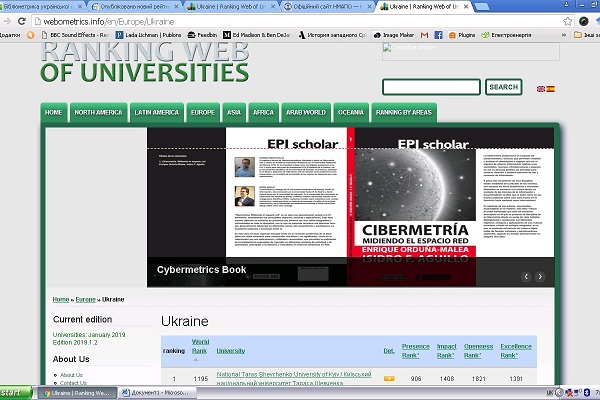Show more bookmarks overflow chevron

pos(564,35)
